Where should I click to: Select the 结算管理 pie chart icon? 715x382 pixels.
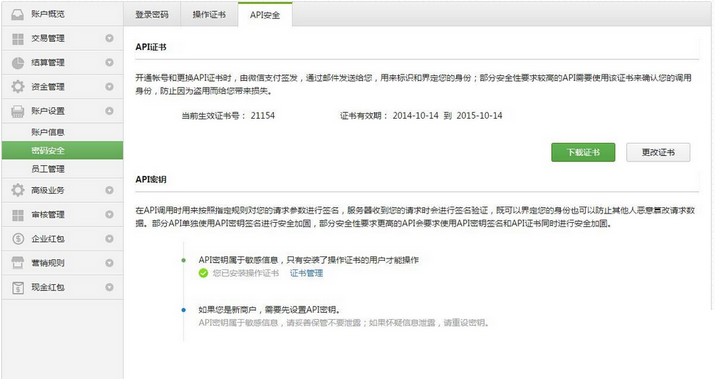click(18, 63)
